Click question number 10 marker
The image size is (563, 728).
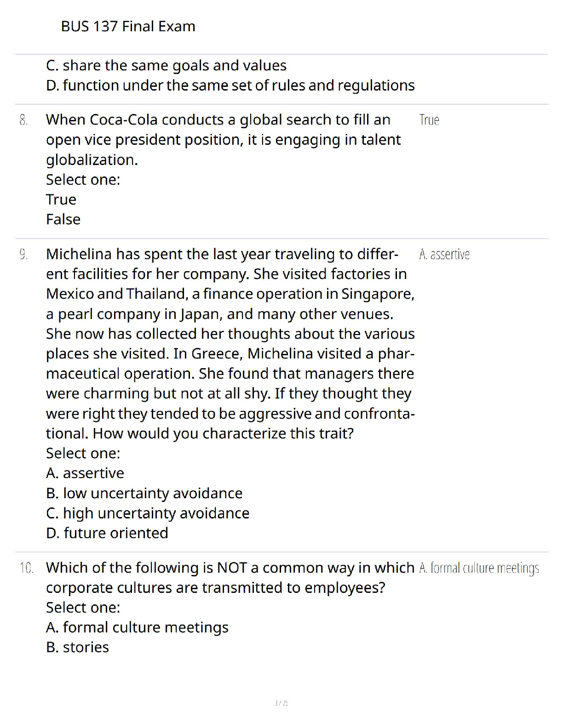click(26, 568)
